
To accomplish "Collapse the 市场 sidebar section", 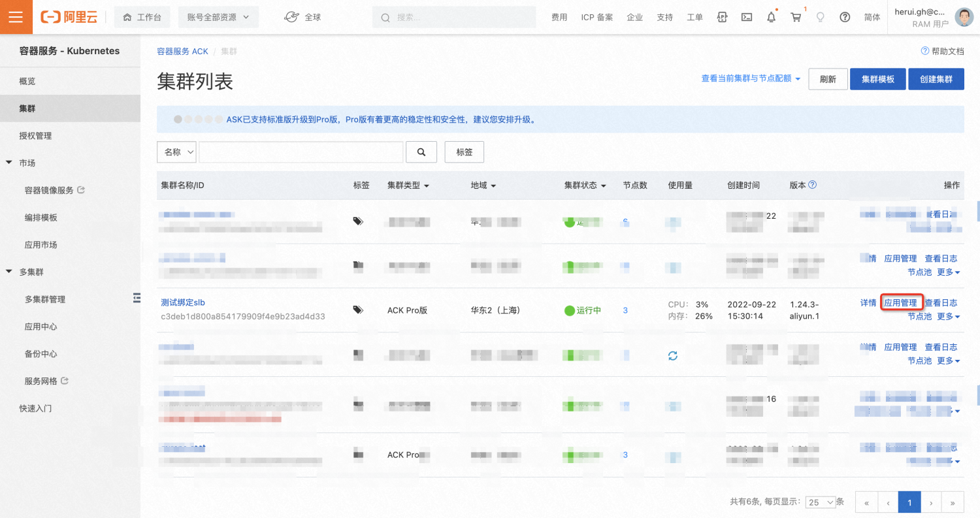I will [x=9, y=163].
